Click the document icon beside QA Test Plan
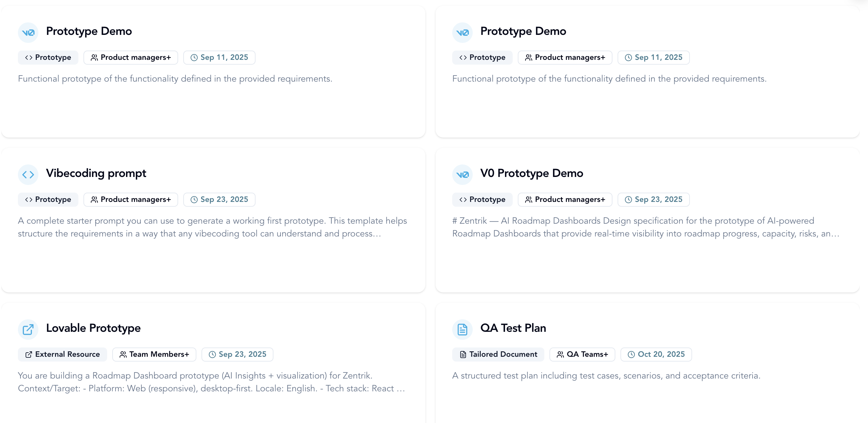The width and height of the screenshot is (868, 423). click(x=463, y=329)
